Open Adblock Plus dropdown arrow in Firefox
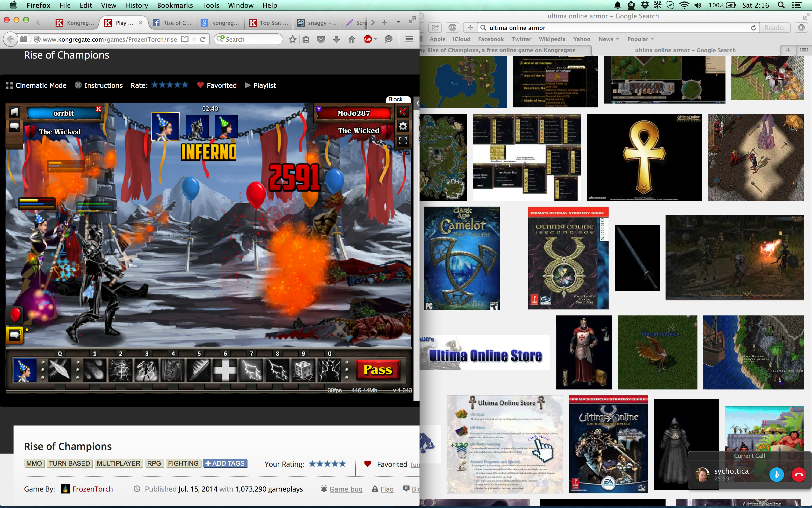Viewport: 812px width, 508px height. pyautogui.click(x=376, y=39)
